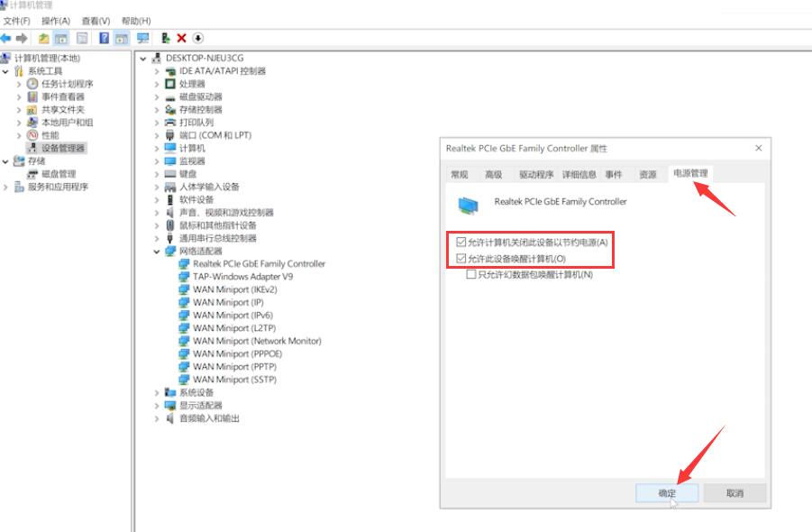This screenshot has width=812, height=532.
Task: Select 任务计划程序 in the left tree
Action: point(67,83)
